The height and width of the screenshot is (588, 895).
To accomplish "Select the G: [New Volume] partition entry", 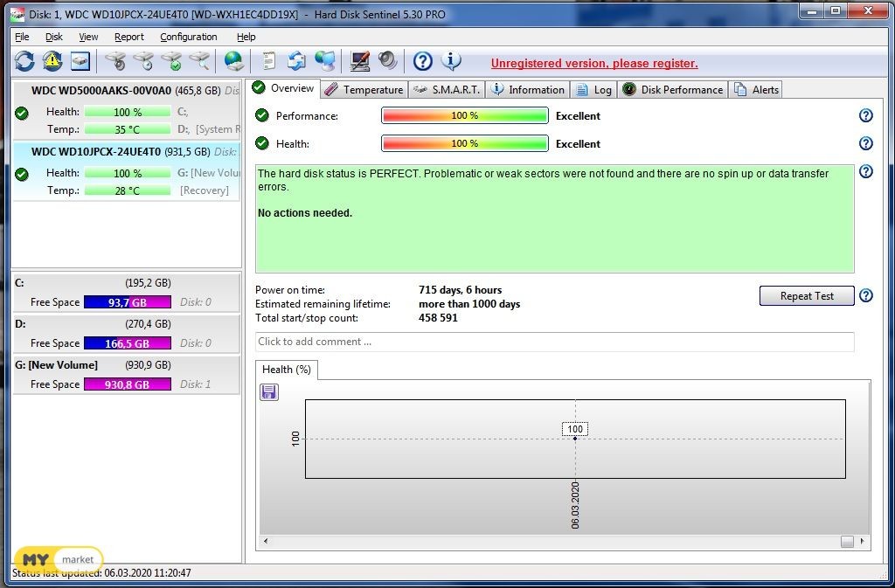I will click(x=127, y=375).
